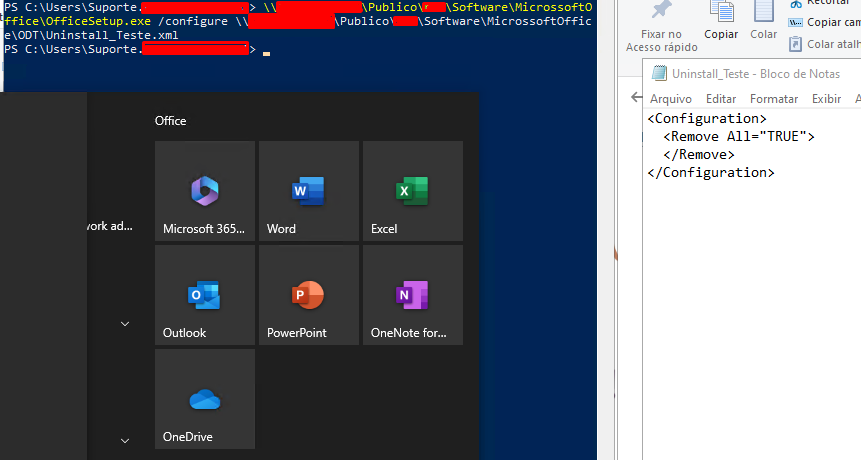Start Outlook from the Start menu
This screenshot has width=861, height=460.
[x=205, y=295]
